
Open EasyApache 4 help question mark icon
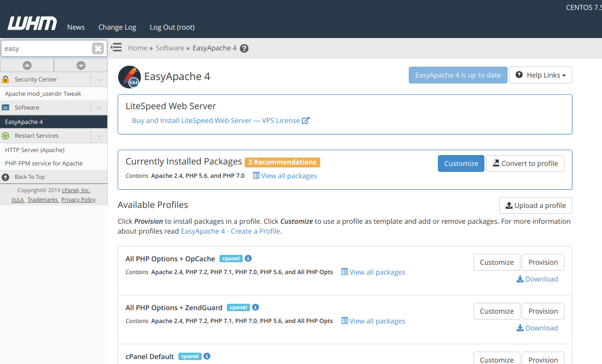(x=244, y=48)
